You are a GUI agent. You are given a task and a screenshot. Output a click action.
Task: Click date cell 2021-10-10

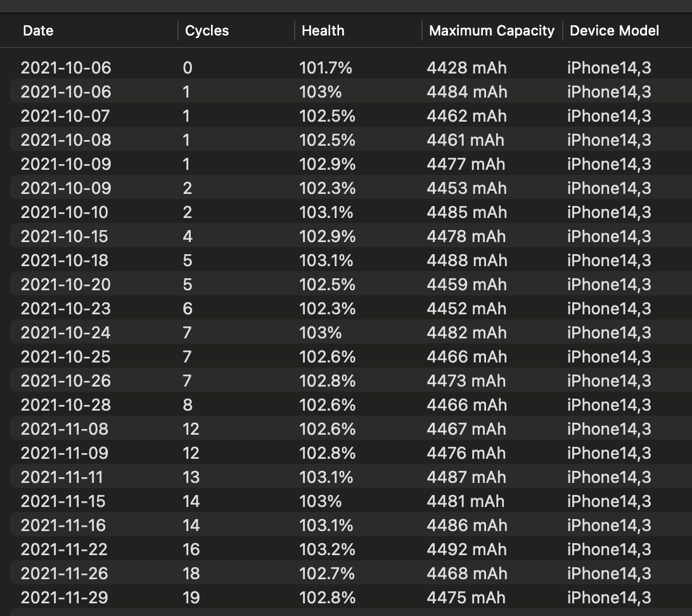point(65,212)
